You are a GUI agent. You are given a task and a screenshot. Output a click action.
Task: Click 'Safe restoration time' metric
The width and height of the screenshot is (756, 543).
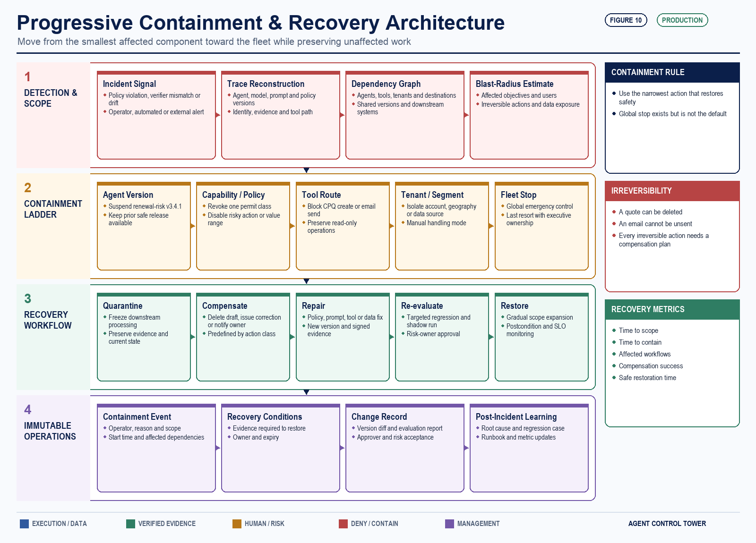click(647, 378)
